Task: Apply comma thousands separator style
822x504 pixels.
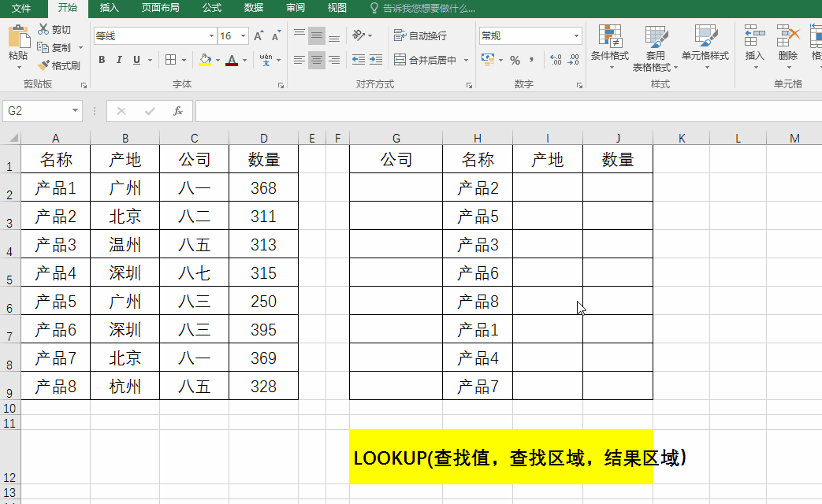Action: 531,61
